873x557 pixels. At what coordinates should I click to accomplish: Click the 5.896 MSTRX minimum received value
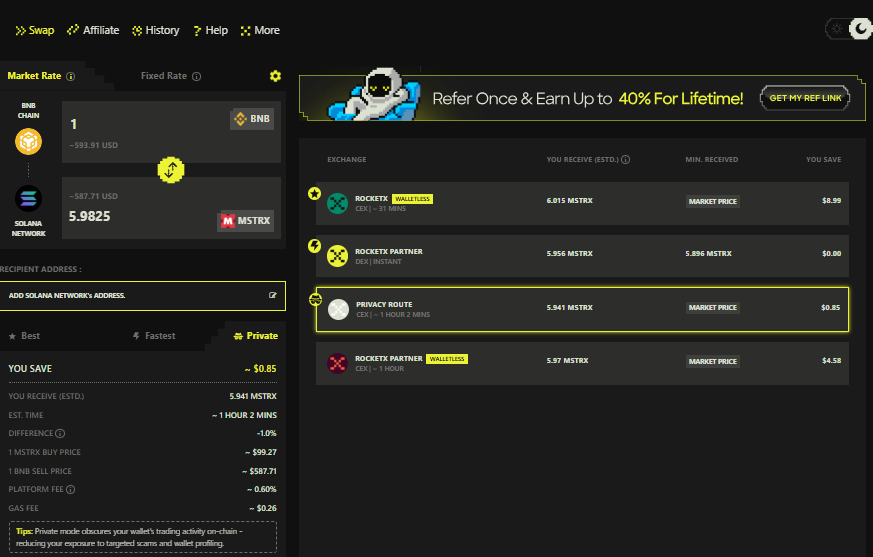click(x=708, y=253)
